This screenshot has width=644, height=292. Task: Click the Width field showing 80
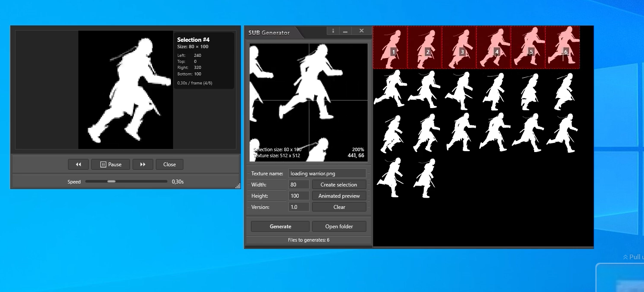click(x=299, y=185)
